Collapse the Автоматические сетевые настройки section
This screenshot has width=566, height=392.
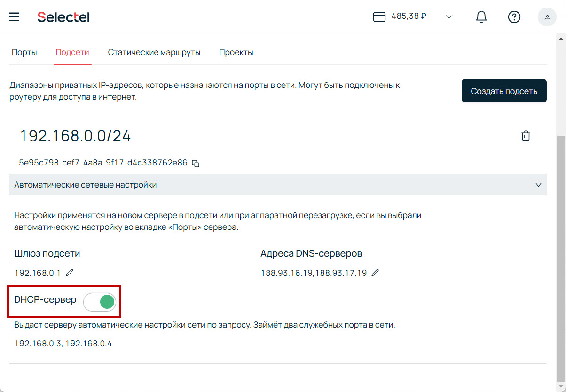[x=538, y=185]
